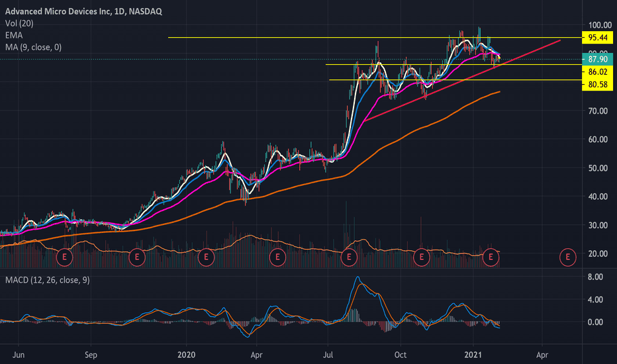This screenshot has width=617, height=364.
Task: Click the 70.00 price axis value
Action: [x=598, y=111]
